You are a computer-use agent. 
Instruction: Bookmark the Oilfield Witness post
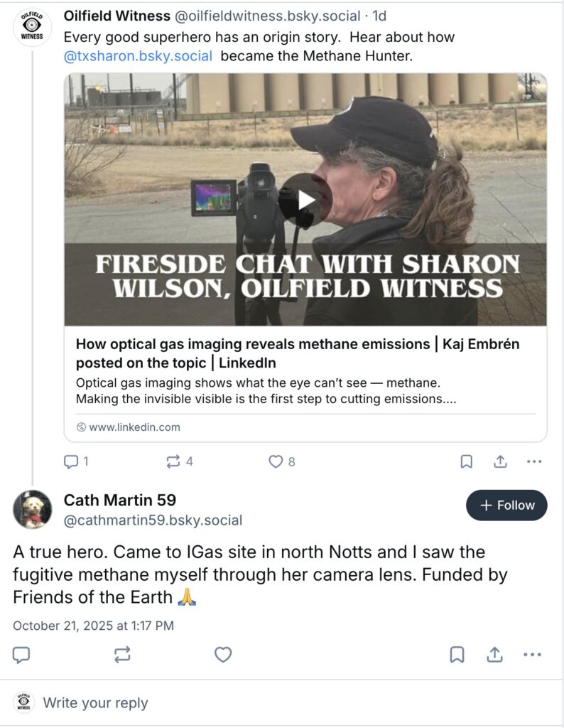(467, 462)
